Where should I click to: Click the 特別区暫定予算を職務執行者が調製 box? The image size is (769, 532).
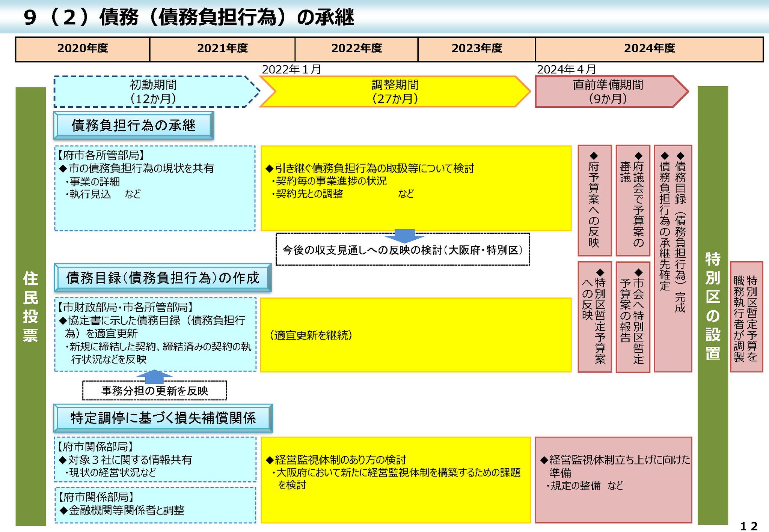pos(746,317)
